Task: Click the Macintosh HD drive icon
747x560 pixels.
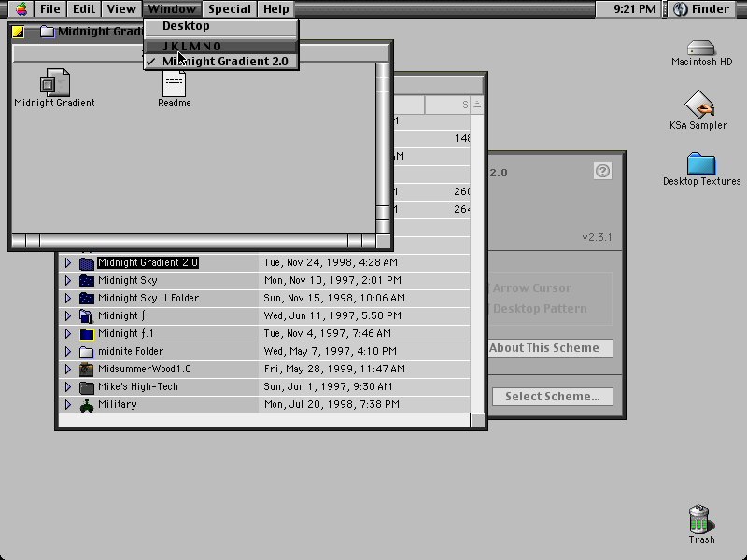Action: (x=701, y=48)
